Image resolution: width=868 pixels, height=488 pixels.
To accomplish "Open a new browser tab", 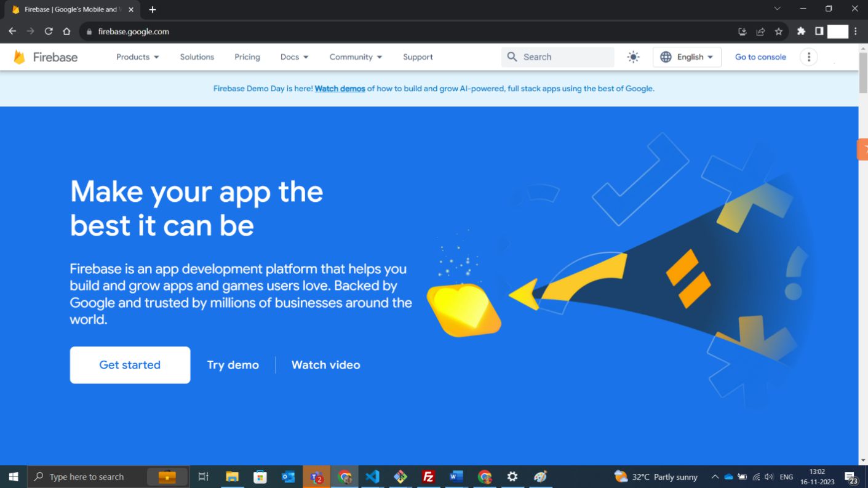I will point(153,9).
